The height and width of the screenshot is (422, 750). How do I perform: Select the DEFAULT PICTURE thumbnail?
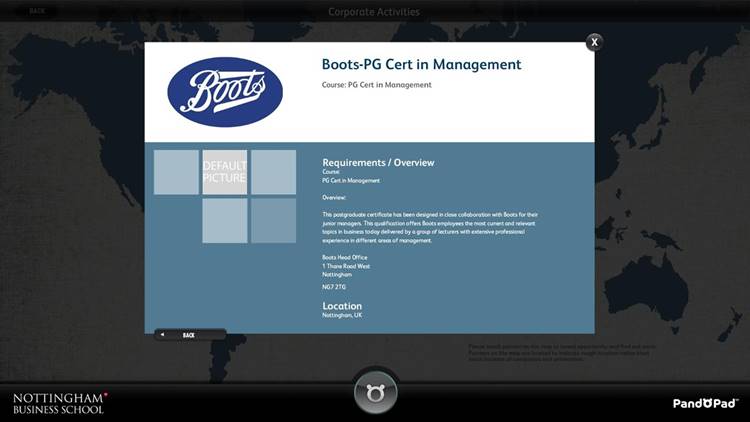tap(225, 172)
